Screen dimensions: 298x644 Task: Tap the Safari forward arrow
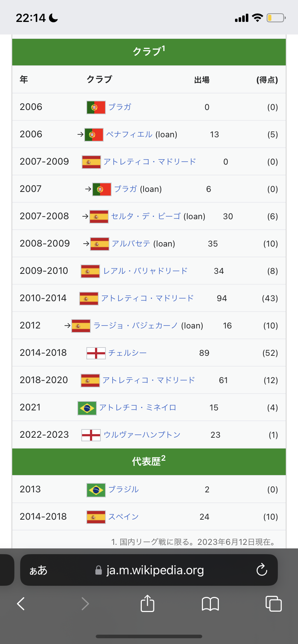85,604
